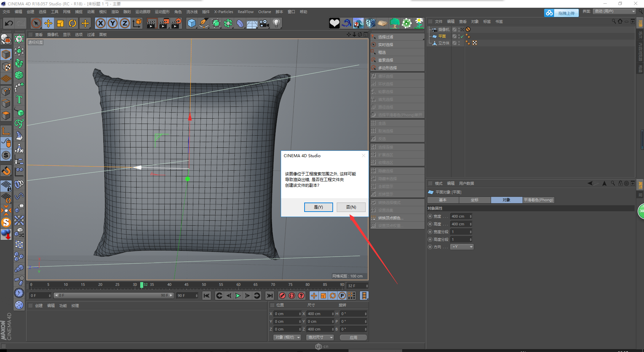Open the 渲染 menu in menu bar

(x=115, y=12)
